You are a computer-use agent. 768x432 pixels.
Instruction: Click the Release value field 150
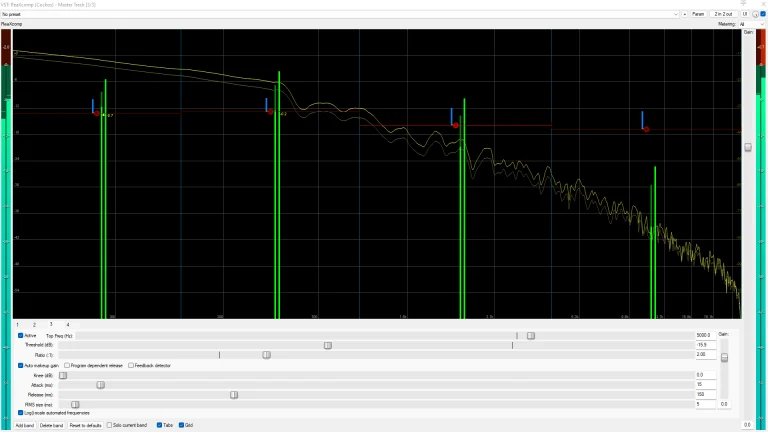tap(705, 394)
